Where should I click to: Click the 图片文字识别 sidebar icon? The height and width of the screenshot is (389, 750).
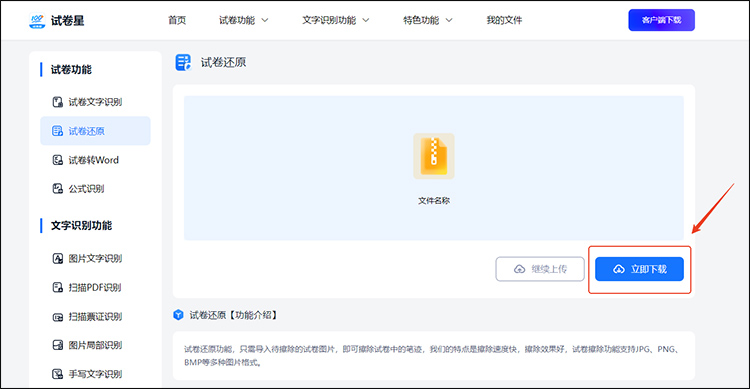[57, 258]
